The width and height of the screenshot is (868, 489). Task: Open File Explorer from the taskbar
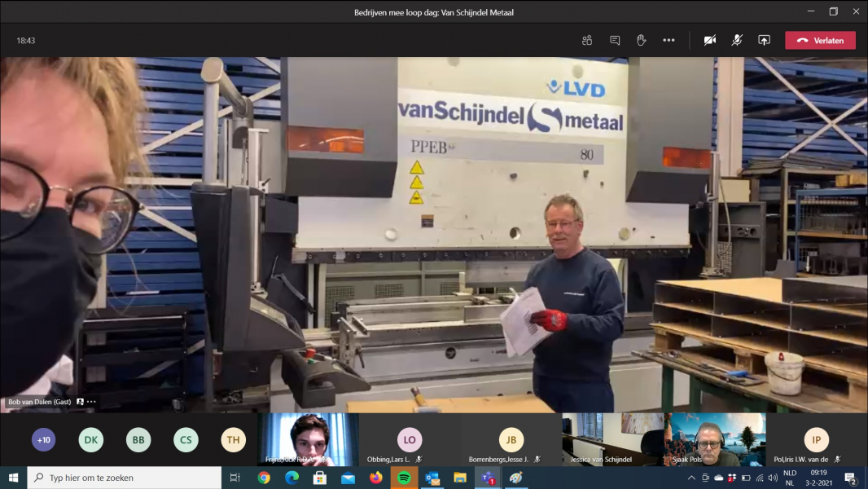(460, 478)
